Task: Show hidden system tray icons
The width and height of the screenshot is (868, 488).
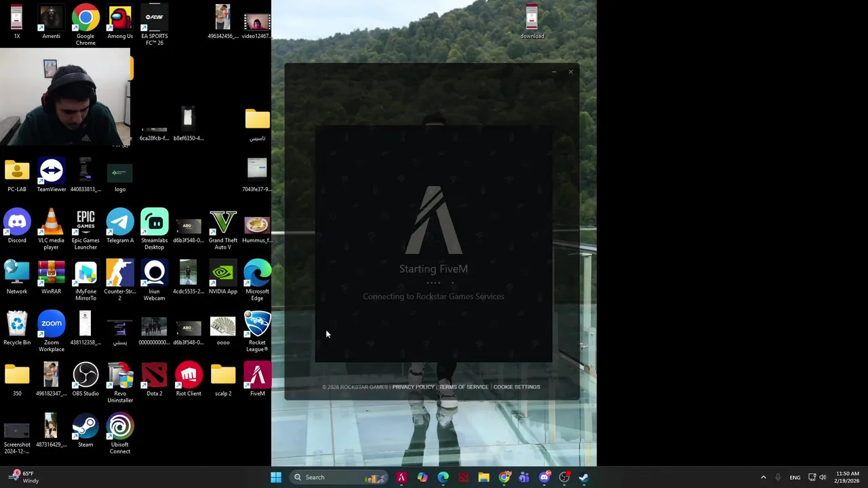Action: [x=763, y=477]
